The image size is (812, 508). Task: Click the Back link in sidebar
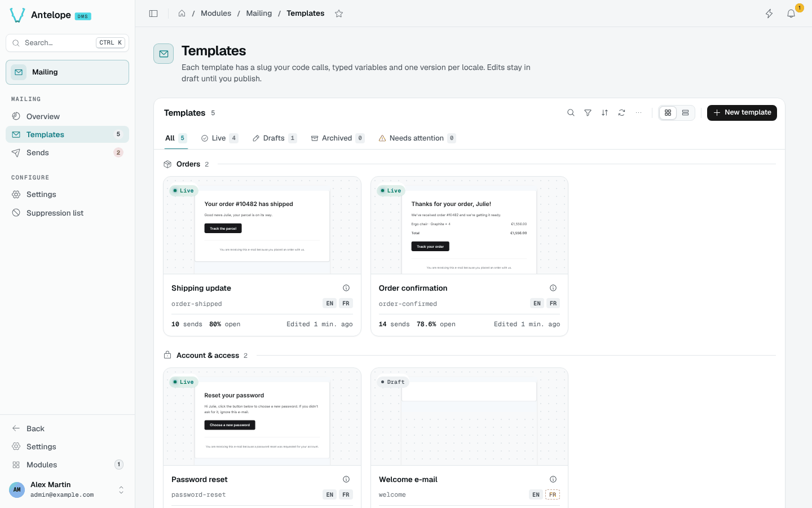(x=67, y=428)
